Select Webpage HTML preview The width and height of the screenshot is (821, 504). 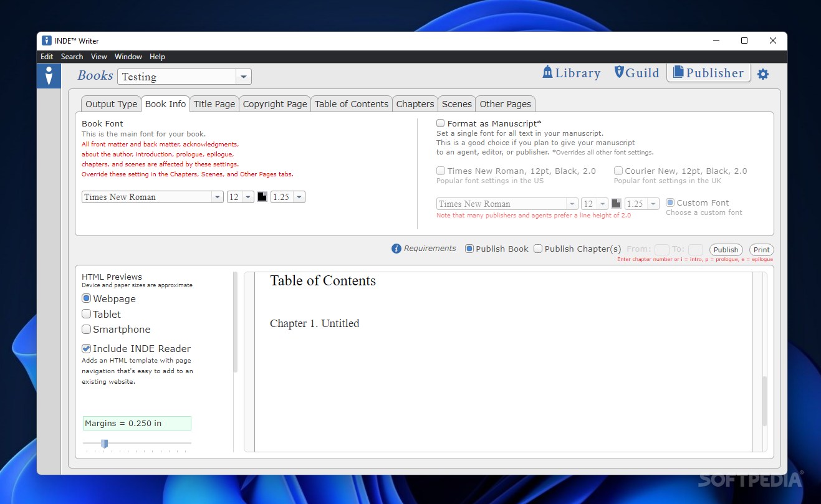click(87, 298)
